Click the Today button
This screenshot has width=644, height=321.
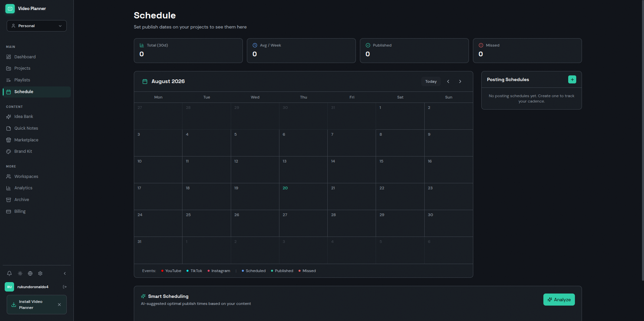point(431,81)
